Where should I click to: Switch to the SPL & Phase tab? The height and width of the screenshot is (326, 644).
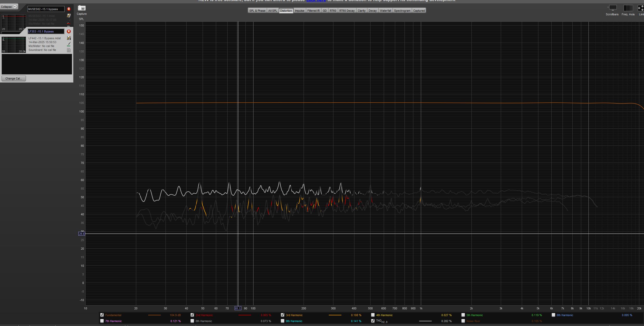257,11
